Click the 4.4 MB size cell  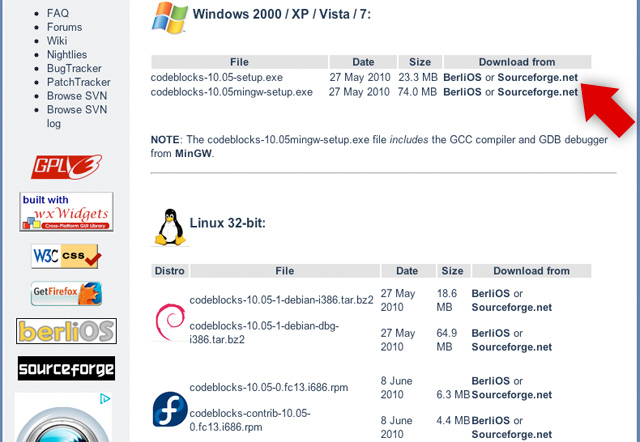click(453, 420)
